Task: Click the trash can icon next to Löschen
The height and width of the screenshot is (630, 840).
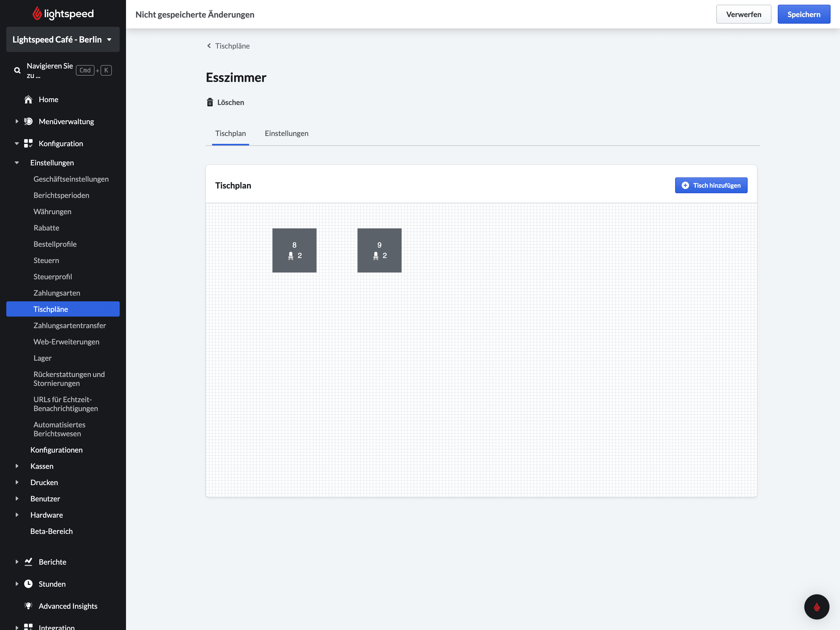Action: (210, 102)
